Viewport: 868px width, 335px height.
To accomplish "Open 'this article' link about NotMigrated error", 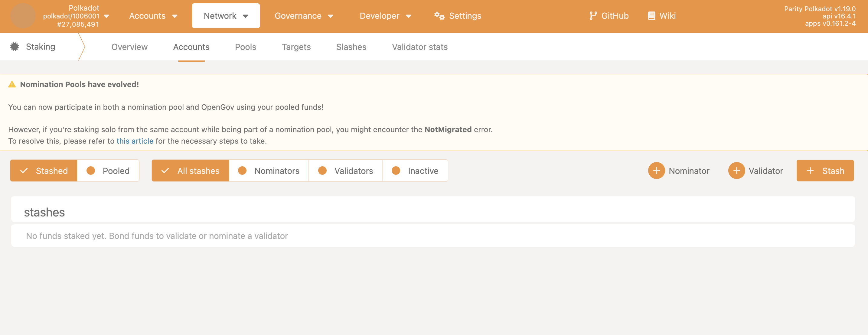I will tap(135, 141).
